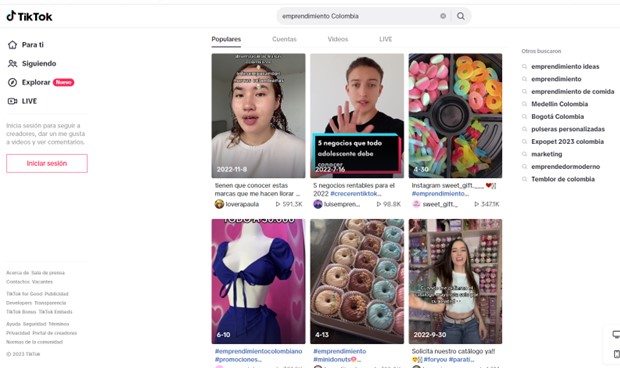The image size is (620, 368).
Task: Open the #emprendimientocolombiano hashtag link
Action: click(x=258, y=351)
